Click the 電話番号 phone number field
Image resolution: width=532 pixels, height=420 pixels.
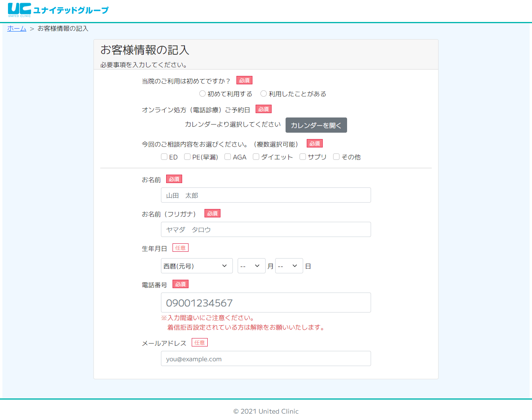266,303
